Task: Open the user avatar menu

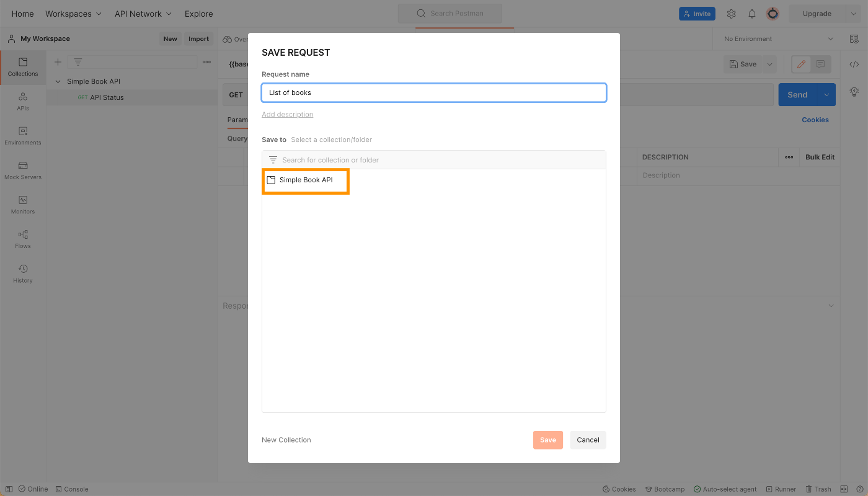Action: click(x=773, y=14)
